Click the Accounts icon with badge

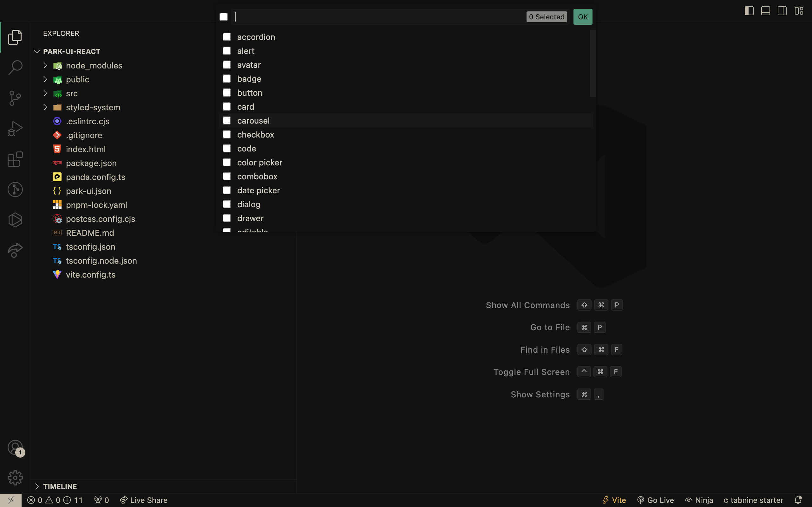point(15,448)
